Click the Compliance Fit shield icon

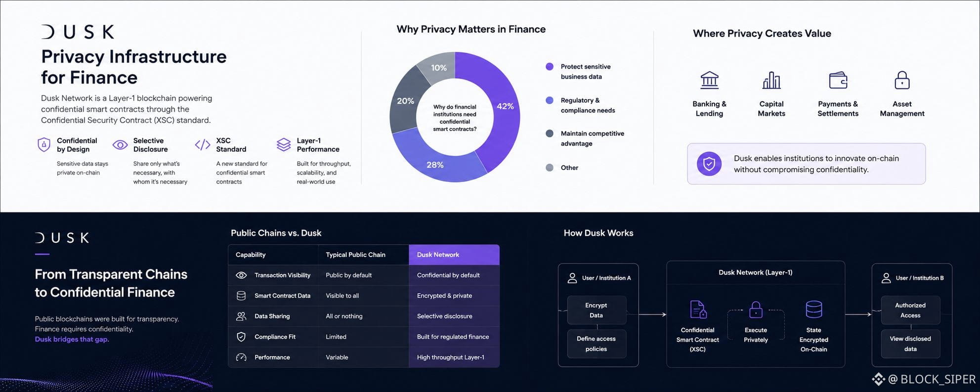241,337
